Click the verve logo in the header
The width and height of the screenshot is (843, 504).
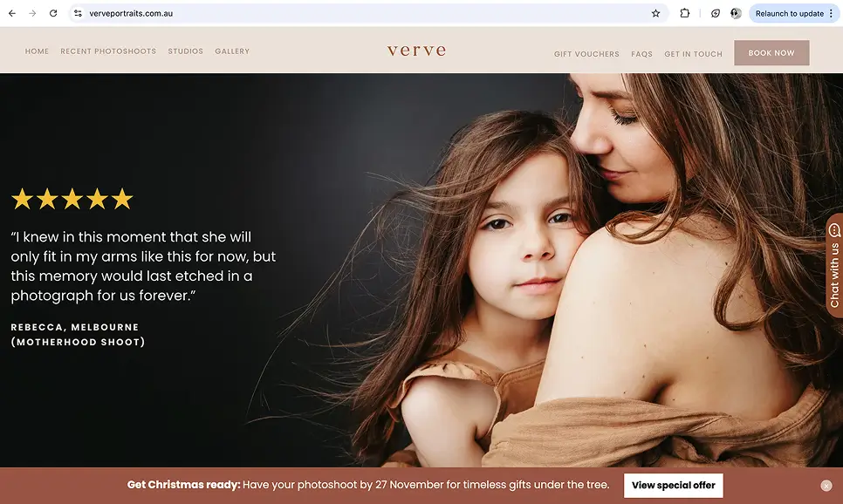pyautogui.click(x=416, y=51)
